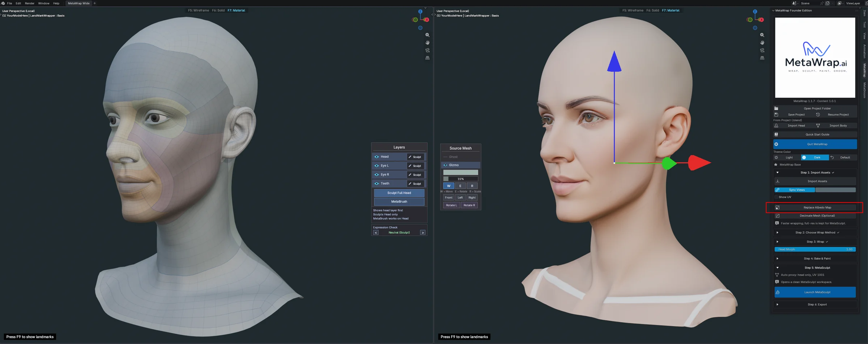The image size is (868, 344).
Task: Click the pan hand icon in right viewport
Action: [x=762, y=43]
